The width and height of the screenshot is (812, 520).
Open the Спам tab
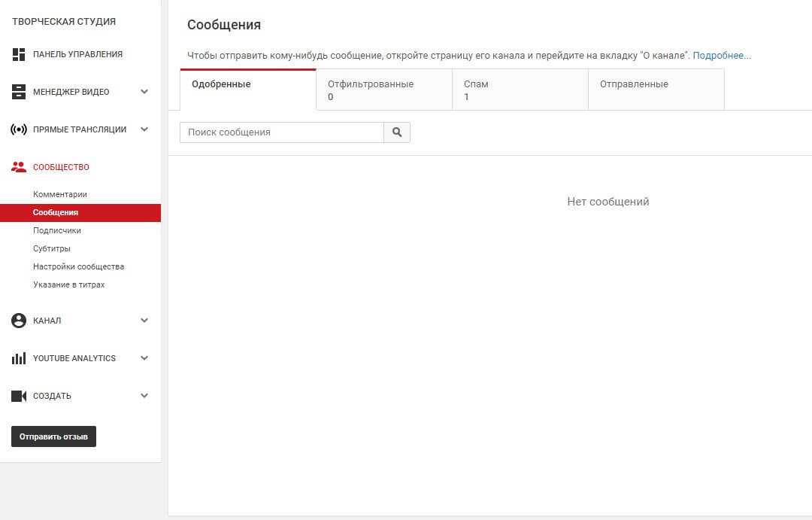pyautogui.click(x=520, y=90)
